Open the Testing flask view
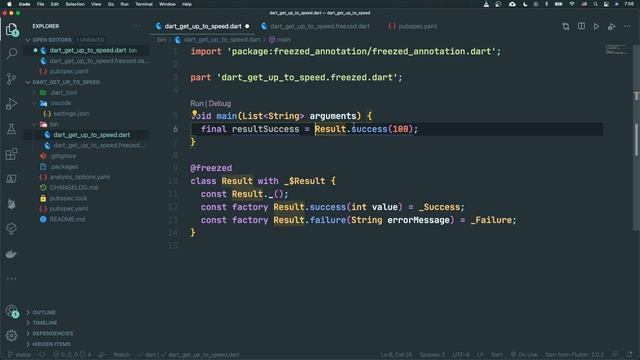The height and width of the screenshot is (360, 640). (11, 129)
